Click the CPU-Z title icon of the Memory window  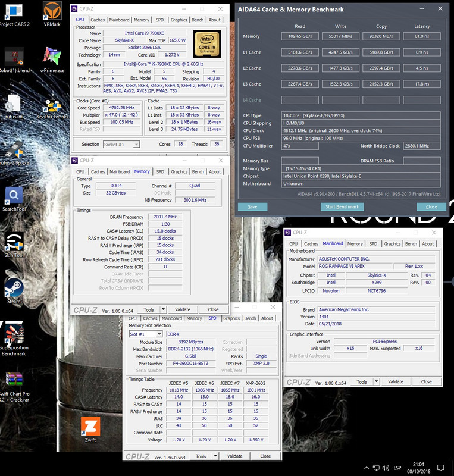(75, 160)
